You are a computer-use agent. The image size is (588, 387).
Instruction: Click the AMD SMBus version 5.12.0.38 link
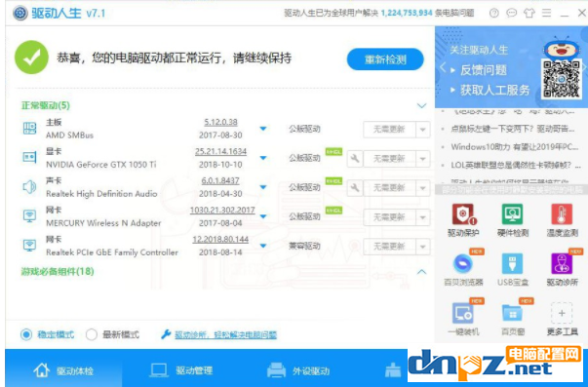coord(220,122)
